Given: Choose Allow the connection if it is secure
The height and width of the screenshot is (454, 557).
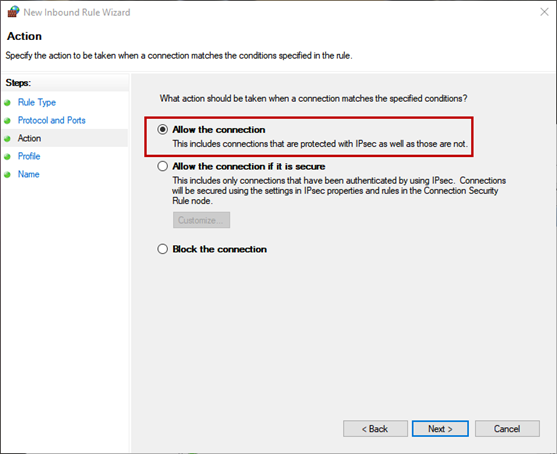Looking at the screenshot, I should coord(162,166).
